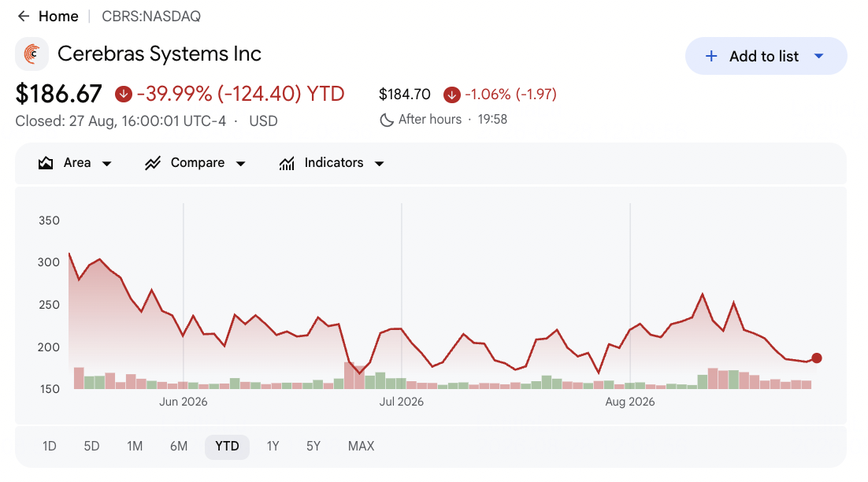Image resolution: width=868 pixels, height=482 pixels.
Task: Go to the Home link
Action: [58, 17]
